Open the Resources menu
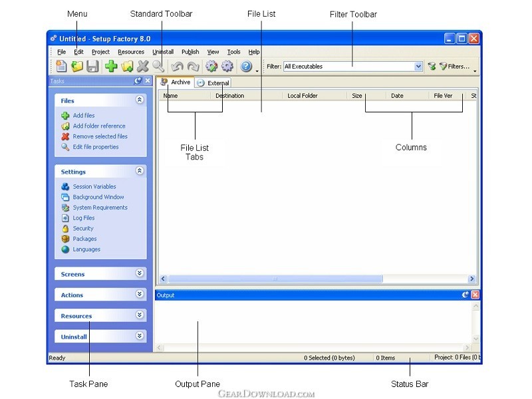The height and width of the screenshot is (399, 532). pos(131,52)
